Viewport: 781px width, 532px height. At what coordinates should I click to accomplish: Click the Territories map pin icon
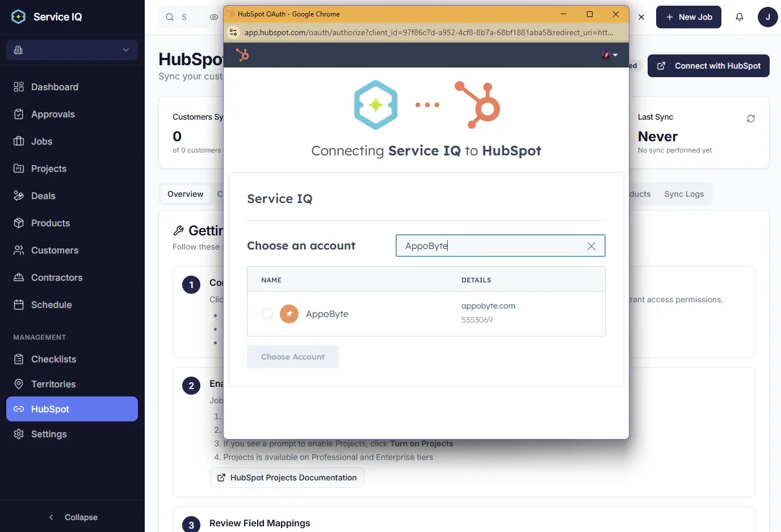pyautogui.click(x=19, y=384)
